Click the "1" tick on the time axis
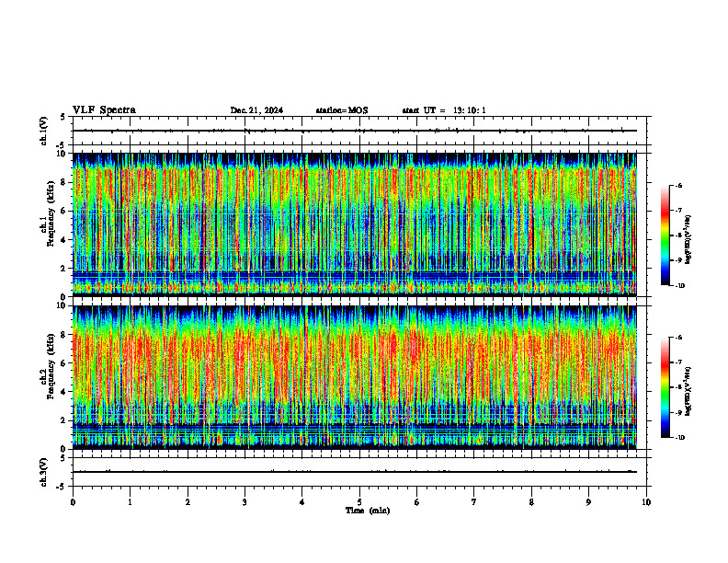 (131, 502)
